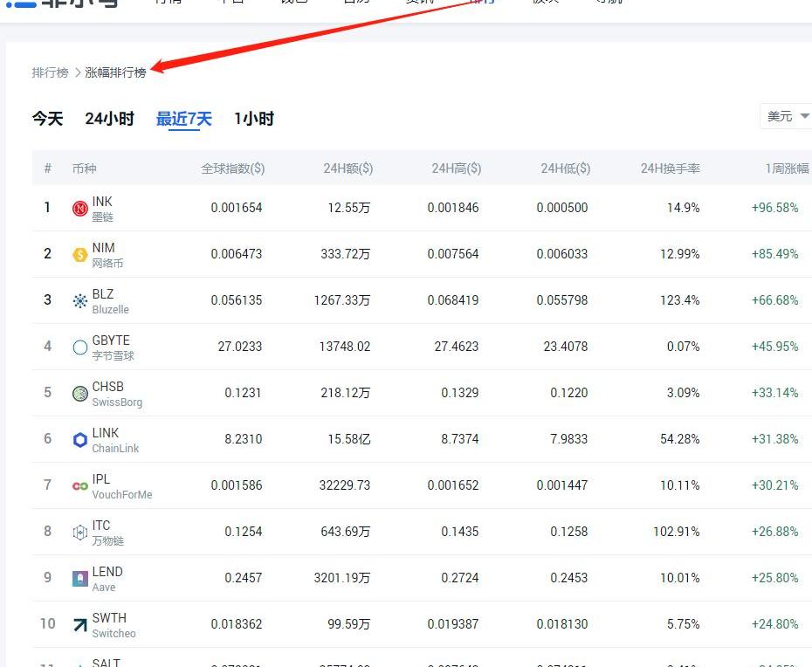Select the 最近7天 tab
This screenshot has width=812, height=667.
tap(184, 119)
